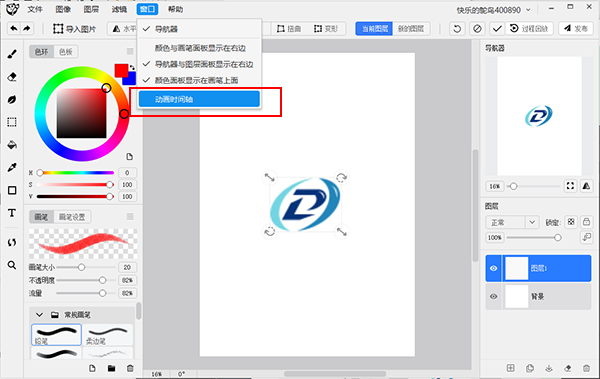This screenshot has width=600, height=379.
Task: Open the 滤镜 menu
Action: pos(119,9)
